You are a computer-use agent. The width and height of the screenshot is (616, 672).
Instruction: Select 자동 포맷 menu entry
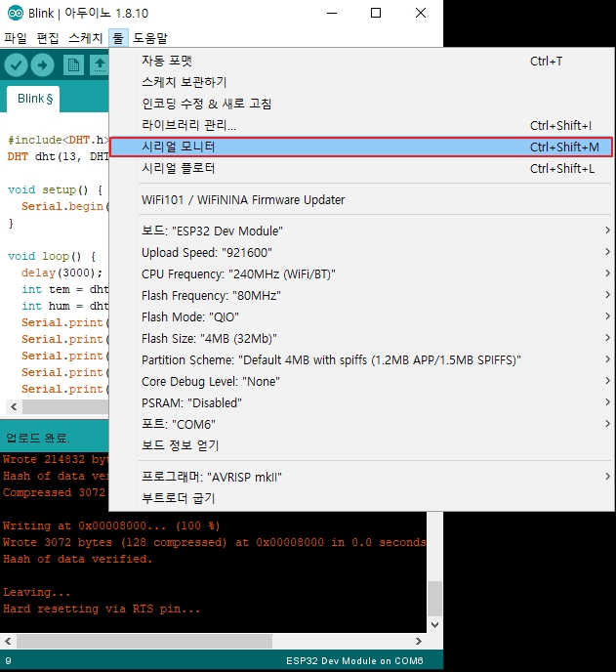pos(361,61)
